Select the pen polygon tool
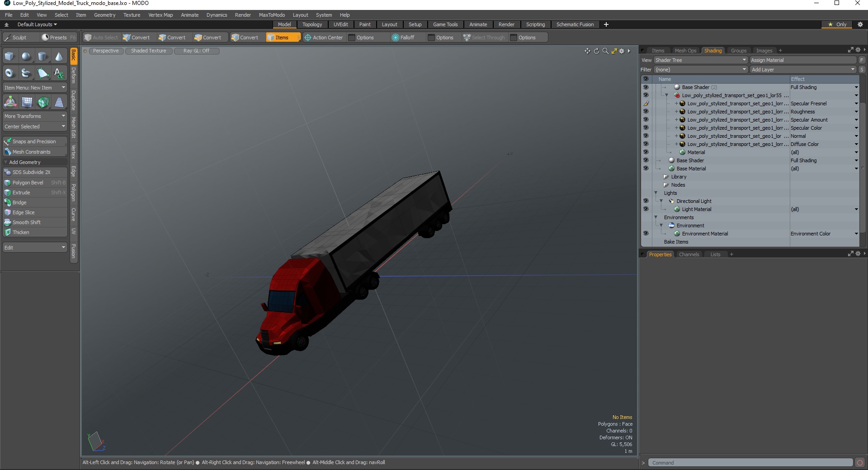Screen dimensions: 868x470 point(42,73)
